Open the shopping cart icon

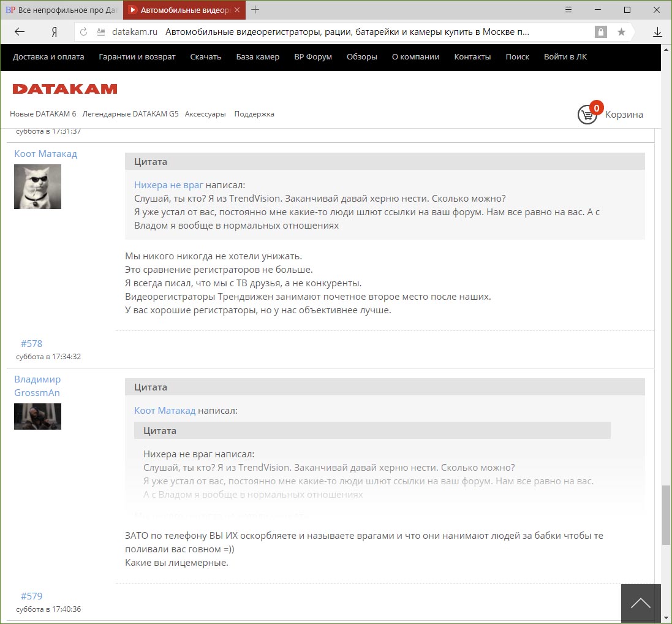coord(587,114)
